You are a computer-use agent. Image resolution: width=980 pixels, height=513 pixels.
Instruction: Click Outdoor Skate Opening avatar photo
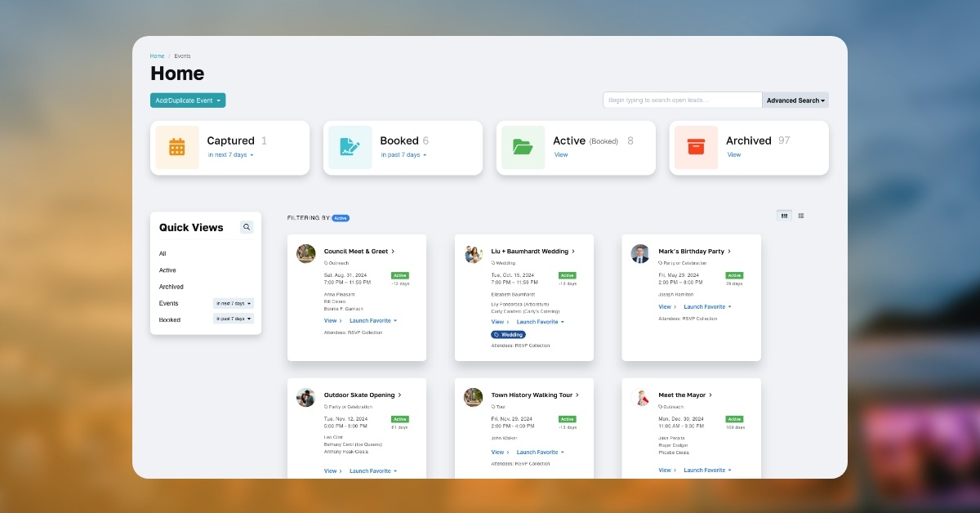[x=306, y=397]
